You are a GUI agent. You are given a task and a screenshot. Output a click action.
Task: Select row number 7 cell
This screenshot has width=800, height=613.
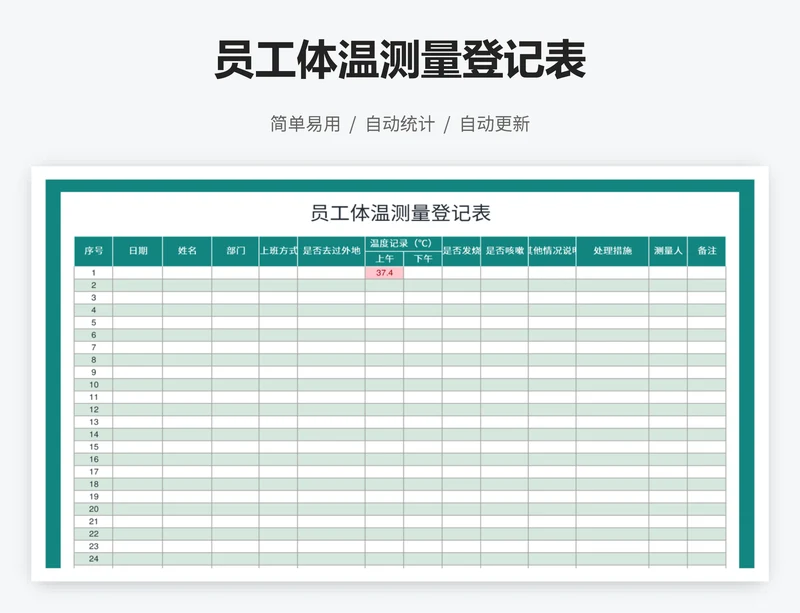tap(93, 348)
